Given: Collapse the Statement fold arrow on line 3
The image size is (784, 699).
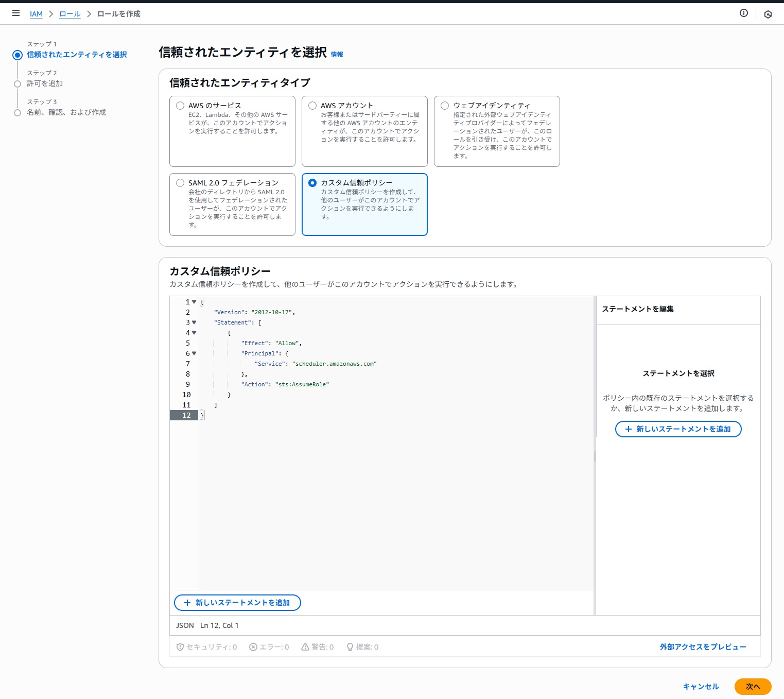Looking at the screenshot, I should (x=194, y=322).
